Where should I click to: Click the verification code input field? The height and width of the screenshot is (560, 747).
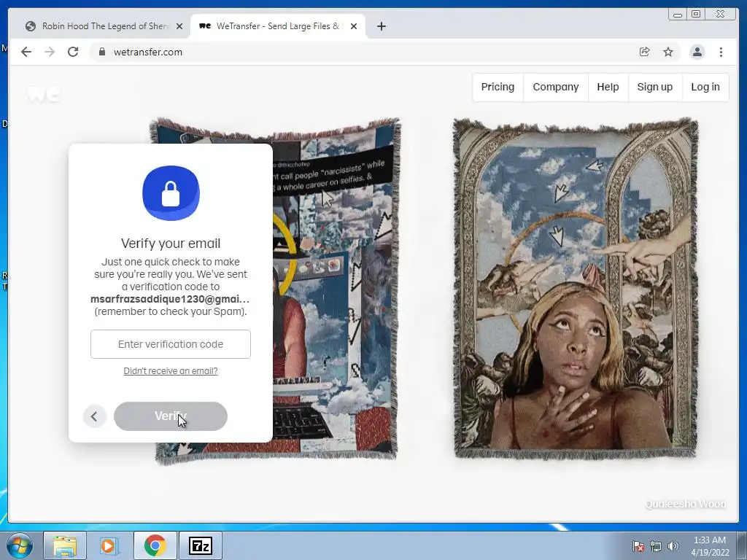click(171, 344)
